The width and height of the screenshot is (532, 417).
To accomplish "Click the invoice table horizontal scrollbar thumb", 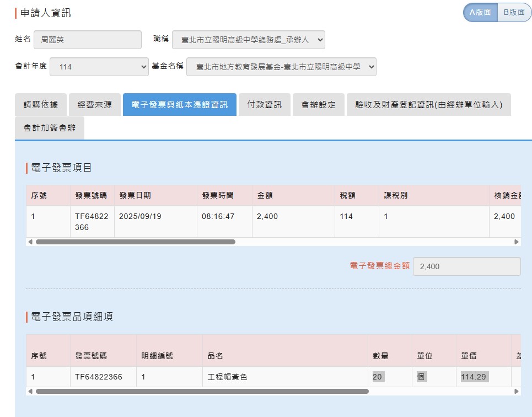I will (135, 242).
